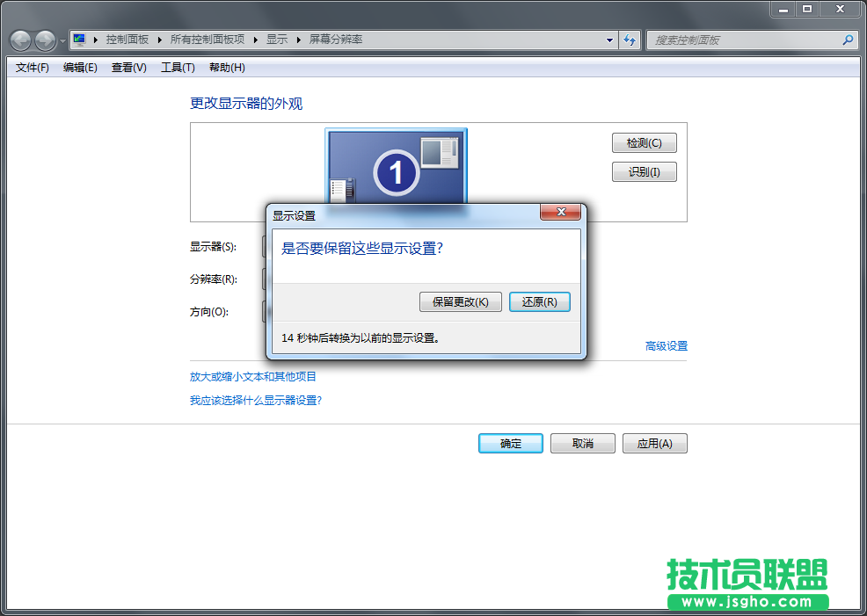Click 还原(R) to revert display settings
The width and height of the screenshot is (867, 616).
[539, 301]
